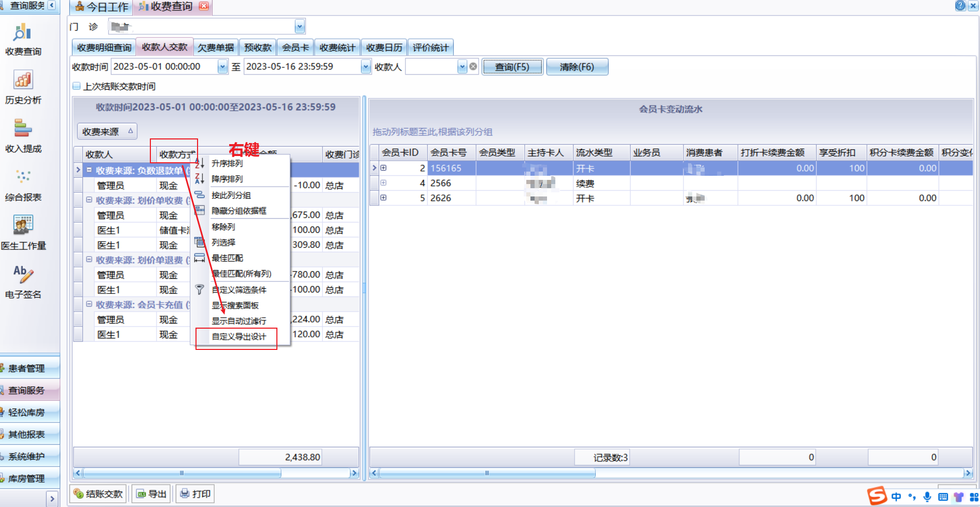Open the 轻松库房 navigation section
Image resolution: width=980 pixels, height=507 pixels.
tap(29, 412)
